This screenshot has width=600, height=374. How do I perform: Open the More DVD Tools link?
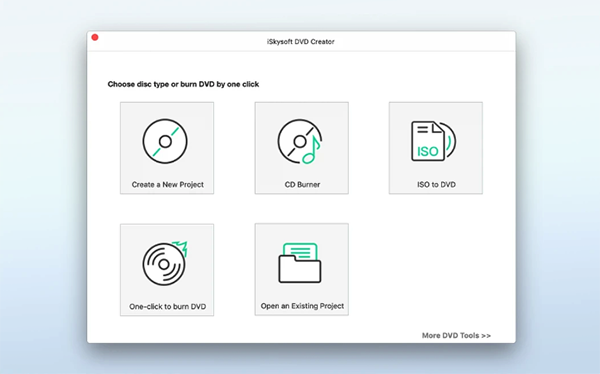point(456,335)
